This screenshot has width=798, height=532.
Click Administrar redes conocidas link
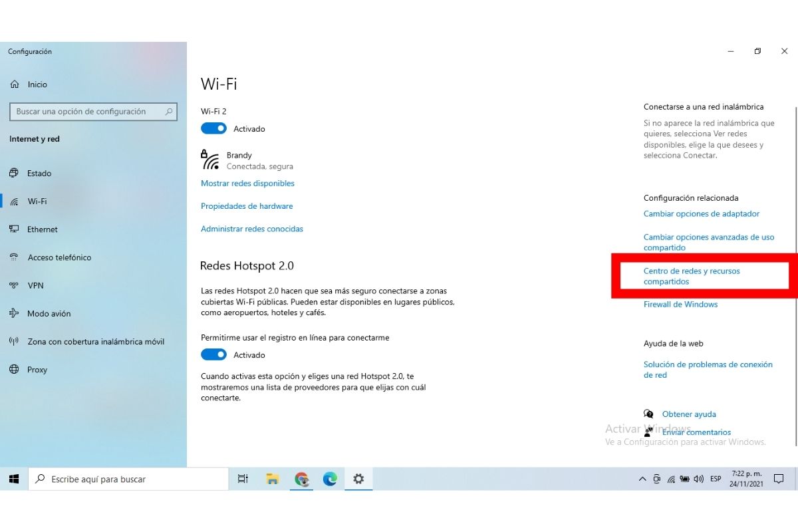[x=252, y=229]
